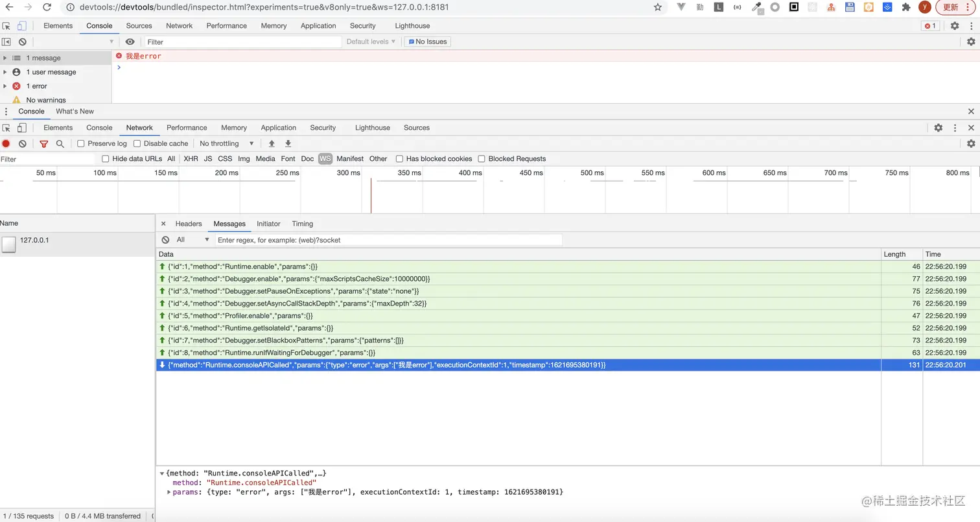Open top DevTools three-dot menu
The width and height of the screenshot is (980, 522).
pyautogui.click(x=971, y=26)
